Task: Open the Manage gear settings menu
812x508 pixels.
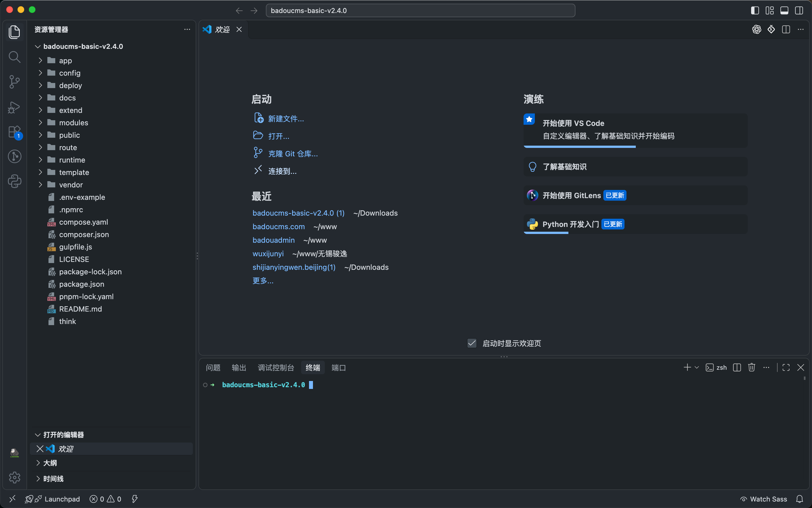Action: (14, 477)
